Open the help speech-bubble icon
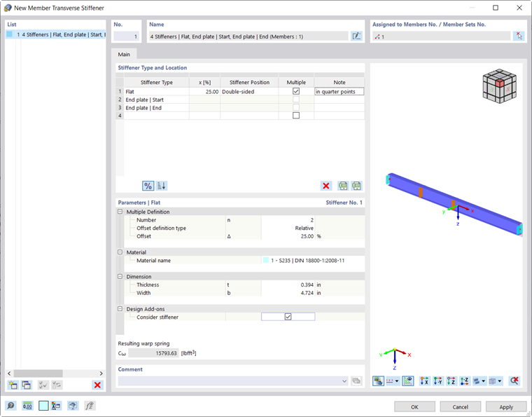532x417 pixels. (x=11, y=406)
